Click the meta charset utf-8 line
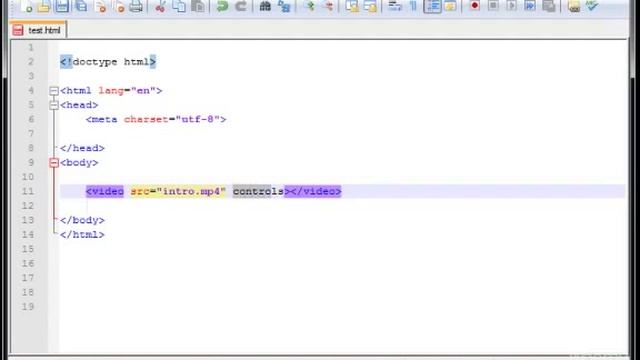The width and height of the screenshot is (640, 360). pyautogui.click(x=156, y=119)
